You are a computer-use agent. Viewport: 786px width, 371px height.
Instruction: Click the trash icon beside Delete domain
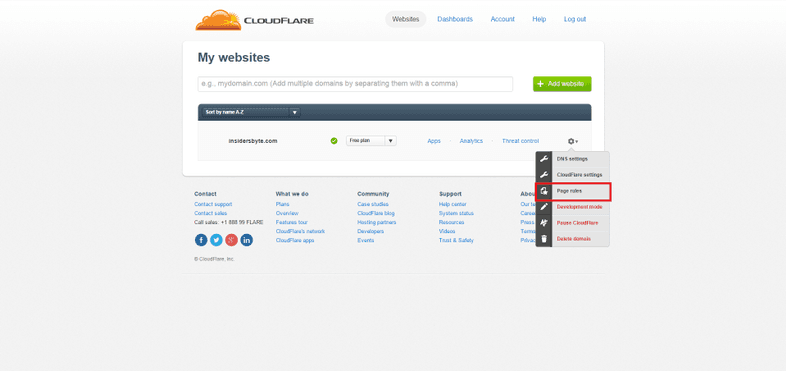tap(544, 239)
